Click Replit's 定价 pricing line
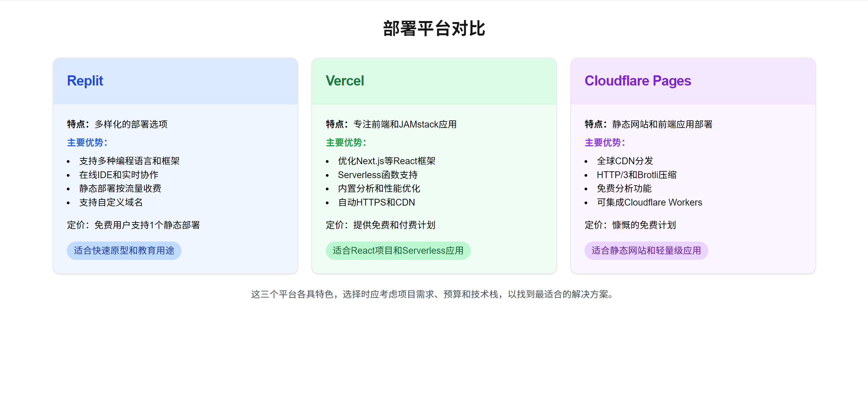The height and width of the screenshot is (420, 868). click(133, 225)
